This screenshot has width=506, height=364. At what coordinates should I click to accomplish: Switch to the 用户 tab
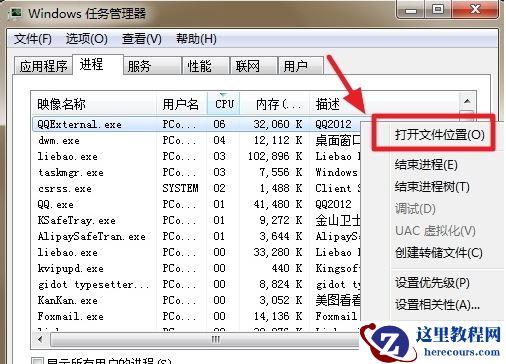click(x=301, y=66)
